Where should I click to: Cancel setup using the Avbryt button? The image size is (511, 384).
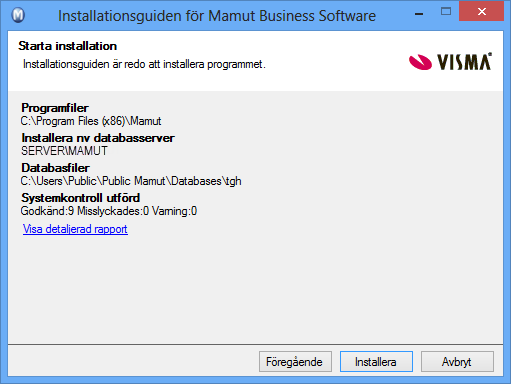click(457, 362)
